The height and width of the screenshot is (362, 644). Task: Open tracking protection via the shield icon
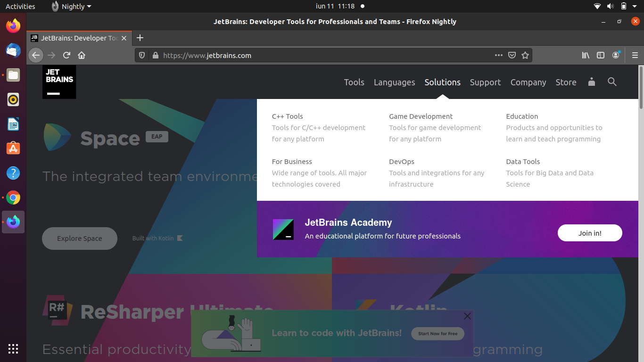(141, 55)
